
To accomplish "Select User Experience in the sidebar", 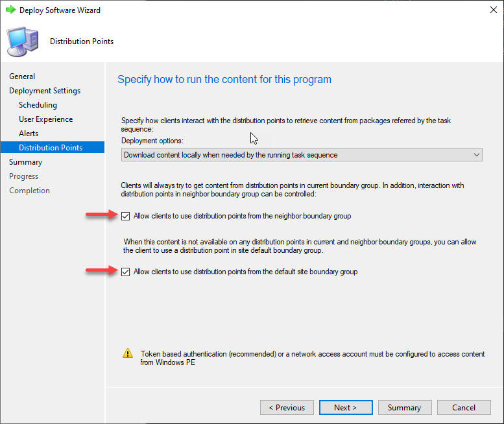I will (x=45, y=119).
